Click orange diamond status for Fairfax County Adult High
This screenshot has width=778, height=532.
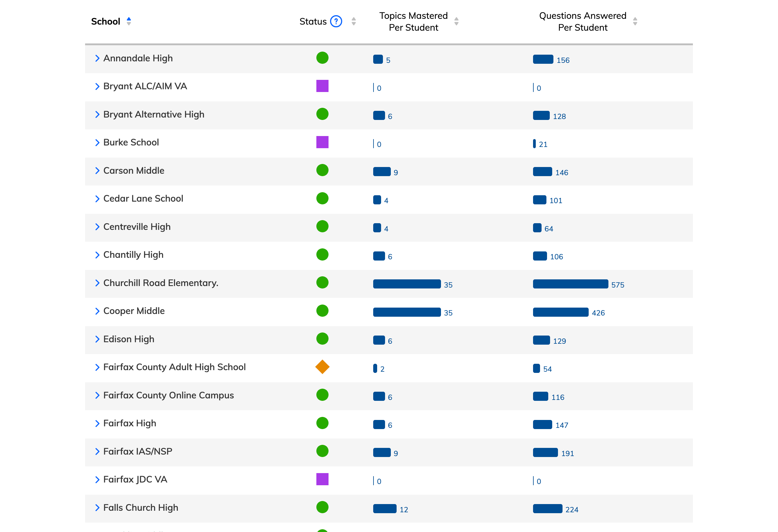point(322,367)
